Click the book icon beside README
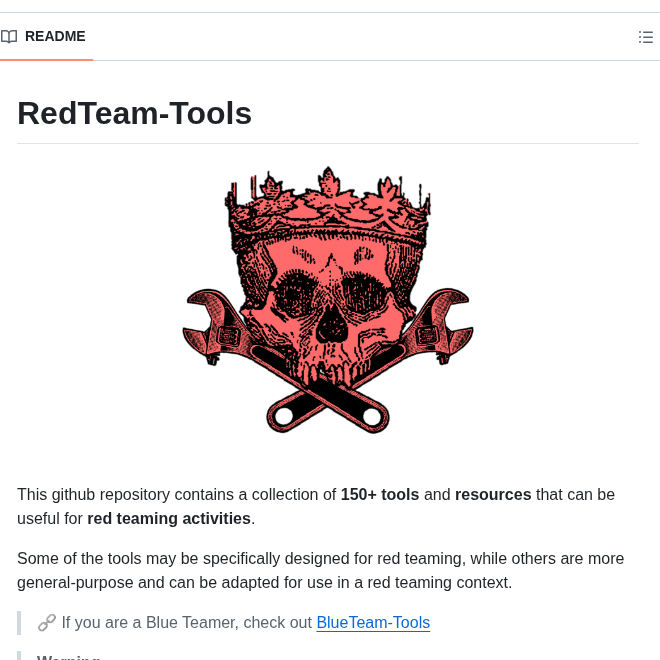The image size is (660, 660). click(x=9, y=37)
